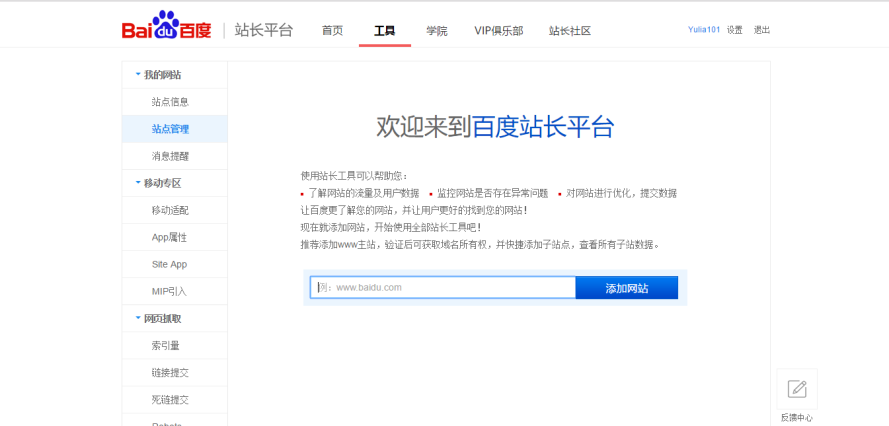This screenshot has height=426, width=889.
Task: Collapse the 我的网站 section arrow
Action: 138,74
